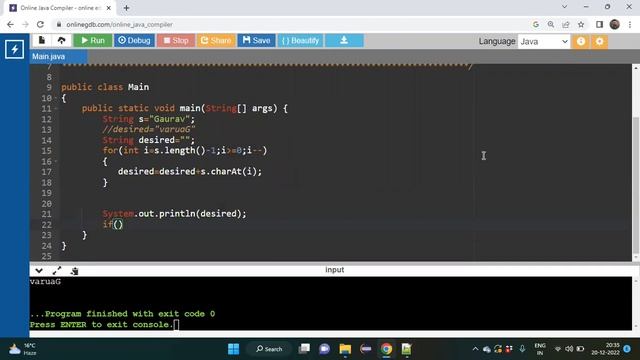
Task: Open taskbar Search box
Action: point(269,349)
